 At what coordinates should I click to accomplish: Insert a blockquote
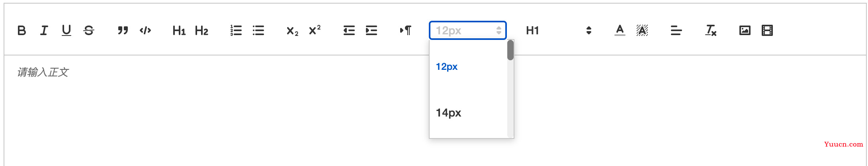point(123,30)
